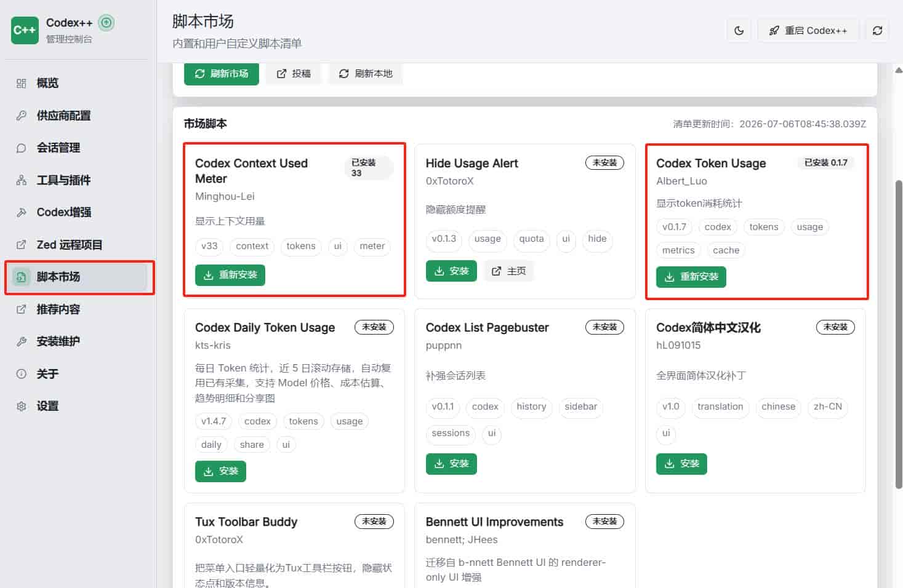Click the zh-CN tag on Codex简体中文汉化
This screenshot has height=588, width=903.
point(827,407)
